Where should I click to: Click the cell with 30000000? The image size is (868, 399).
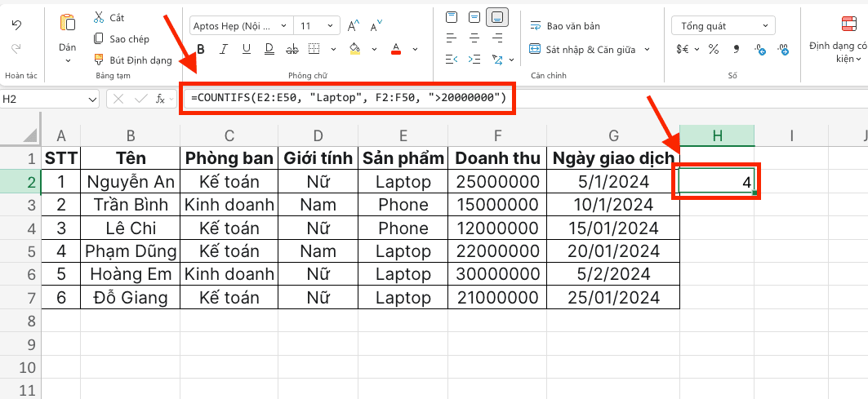tap(497, 274)
